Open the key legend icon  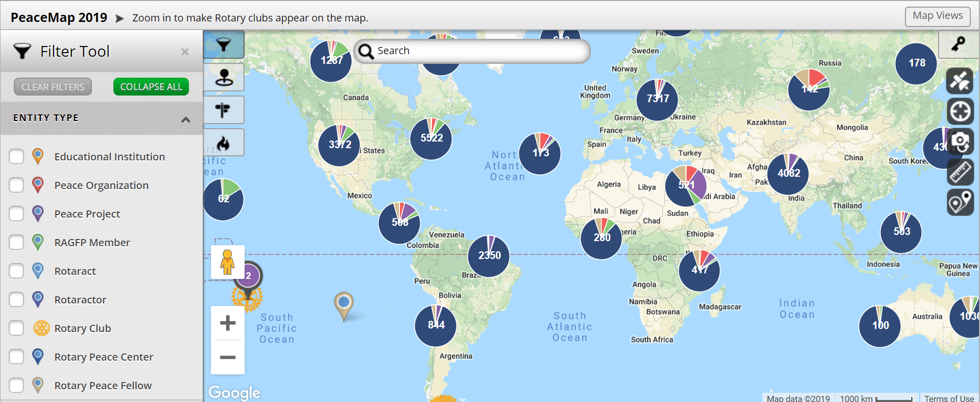coord(959,44)
